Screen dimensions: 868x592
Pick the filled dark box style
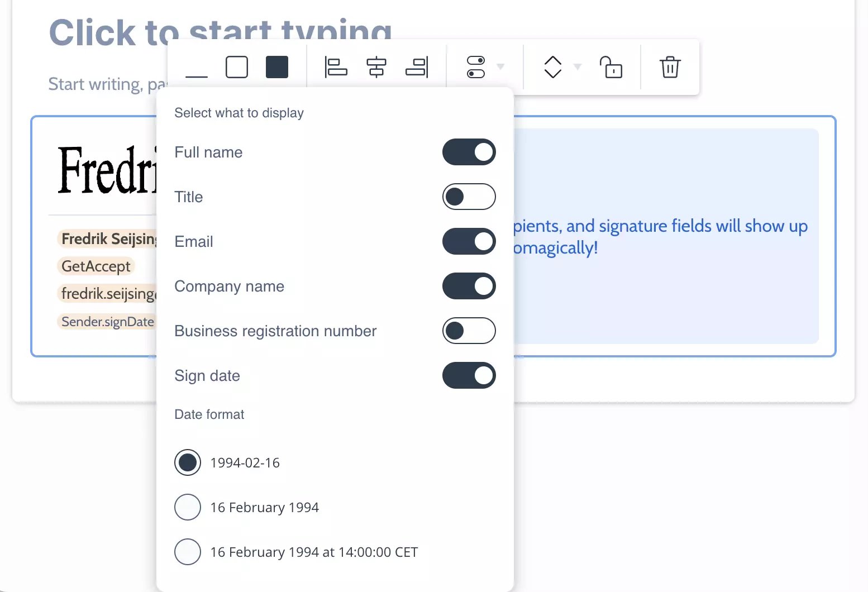[x=277, y=68]
